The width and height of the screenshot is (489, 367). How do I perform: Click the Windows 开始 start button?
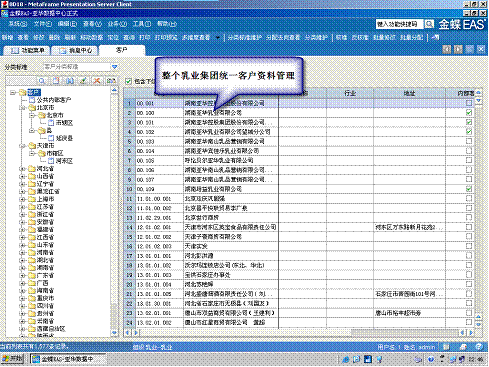(13, 359)
